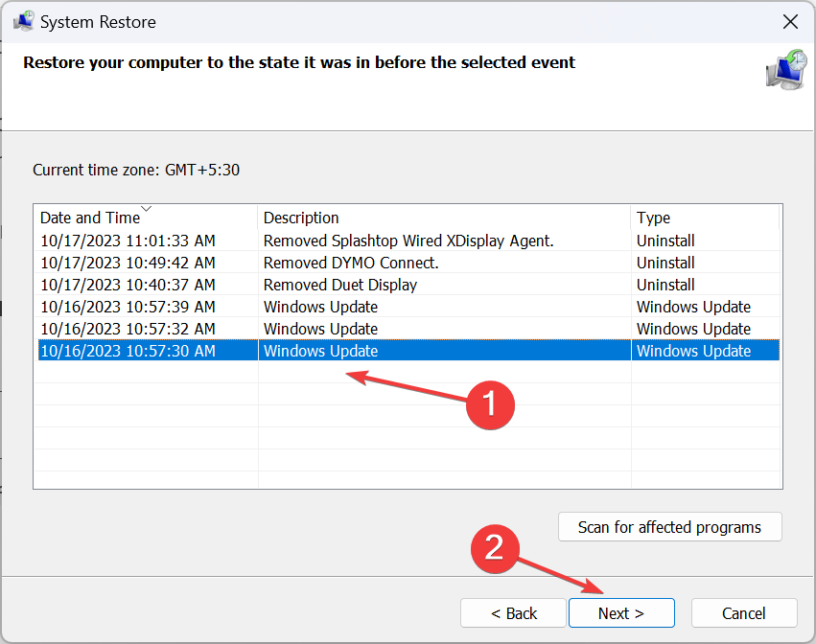Click the System Restore title bar icon
This screenshot has height=644, width=816.
(23, 22)
